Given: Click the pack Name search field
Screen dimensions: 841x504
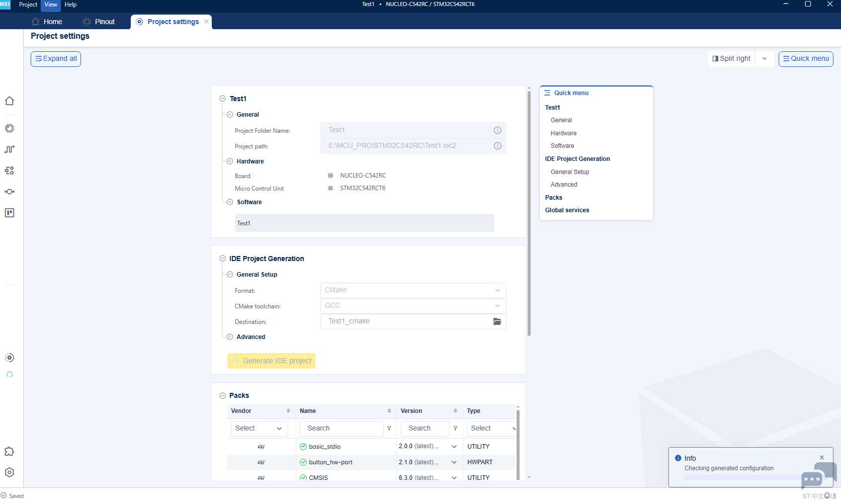Looking at the screenshot, I should [x=342, y=429].
